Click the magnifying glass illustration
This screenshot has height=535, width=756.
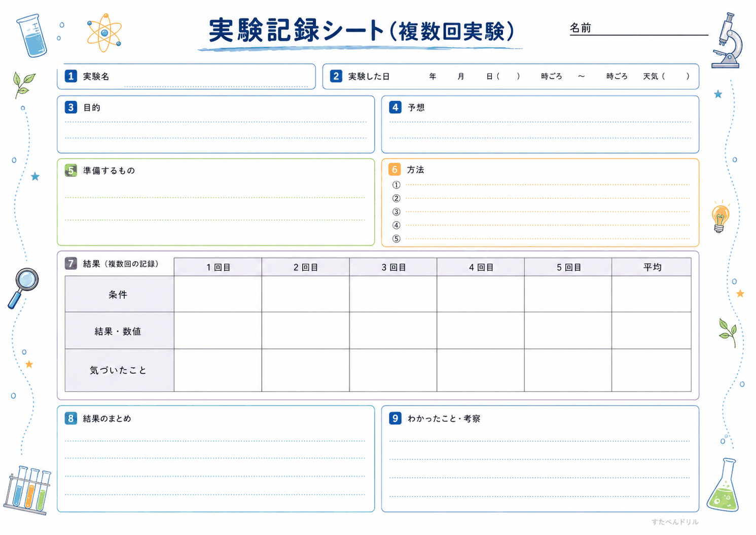23,288
